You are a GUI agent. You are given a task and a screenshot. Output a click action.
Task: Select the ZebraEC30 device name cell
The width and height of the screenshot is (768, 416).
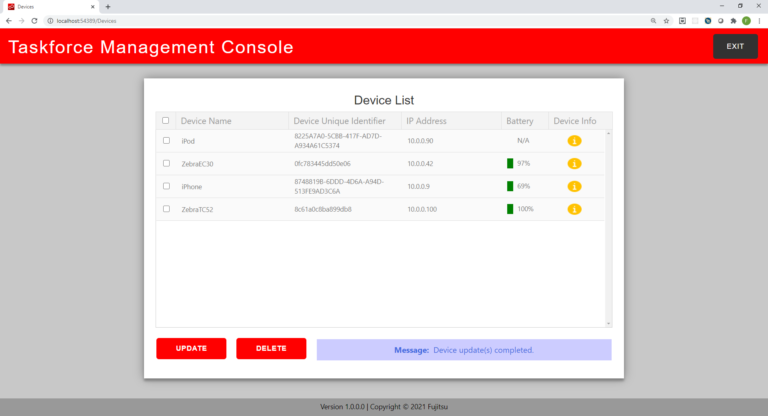pos(197,164)
